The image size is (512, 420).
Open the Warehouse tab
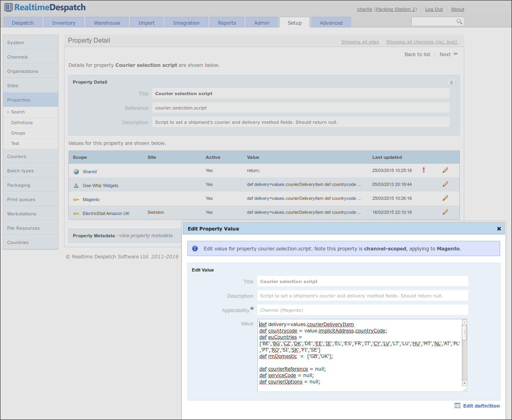pos(107,22)
